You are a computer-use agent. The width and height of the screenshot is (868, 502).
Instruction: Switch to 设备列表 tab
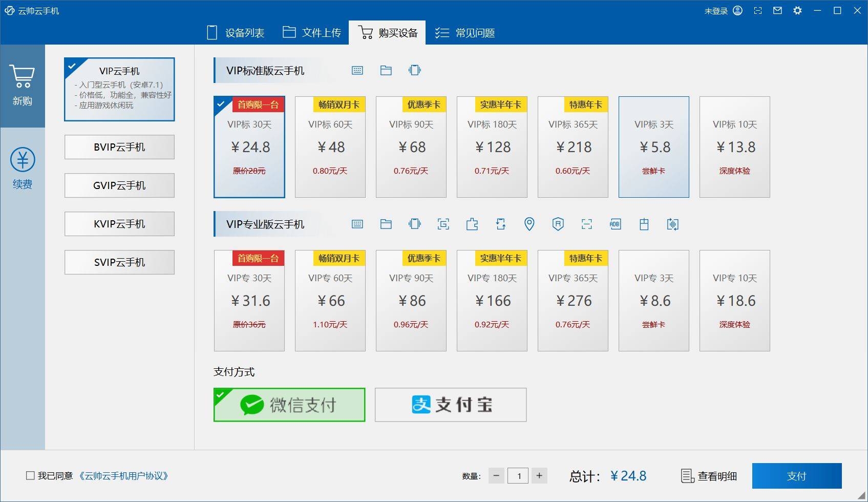(x=236, y=33)
